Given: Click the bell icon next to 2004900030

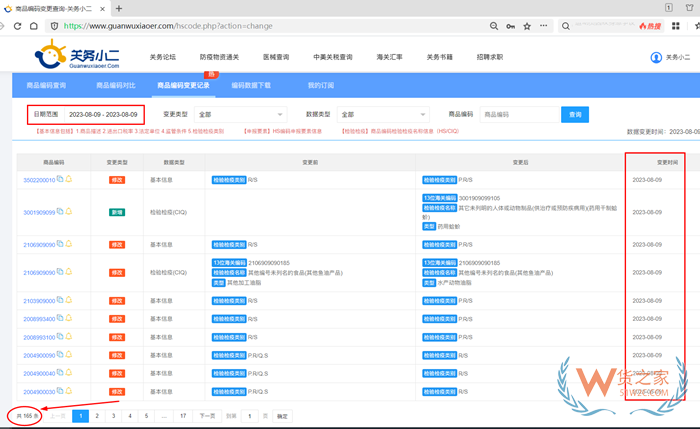Looking at the screenshot, I should click(68, 391).
